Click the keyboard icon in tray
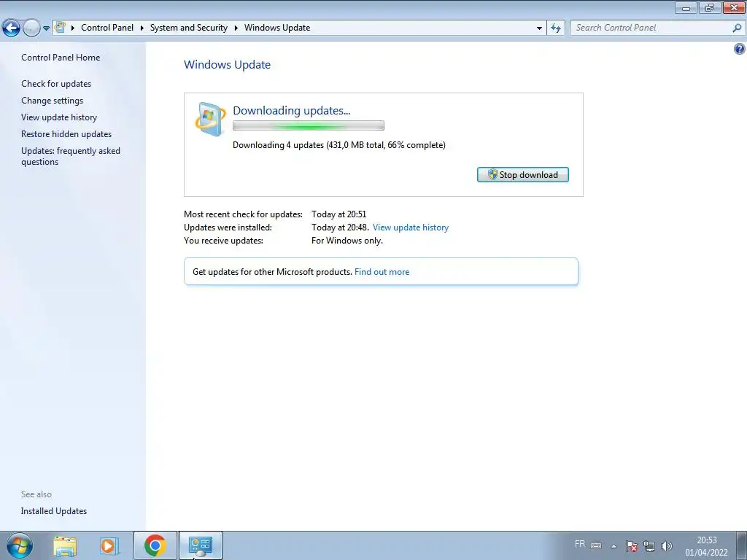 [596, 545]
